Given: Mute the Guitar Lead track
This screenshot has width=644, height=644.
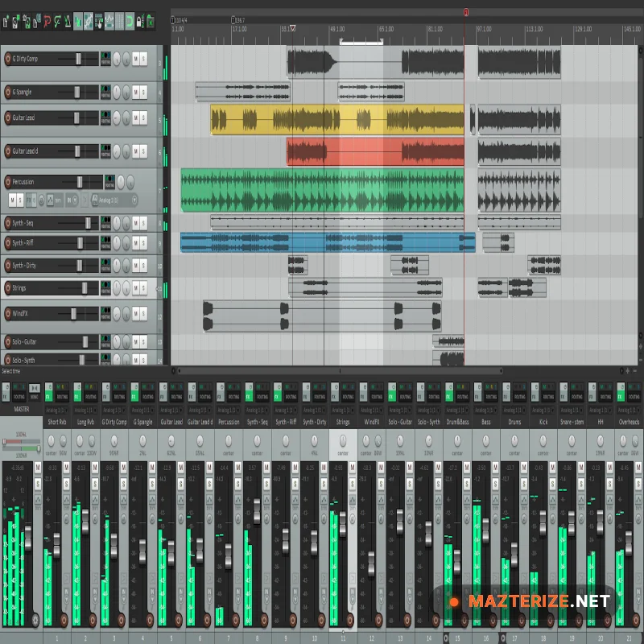Looking at the screenshot, I should pyautogui.click(x=135, y=117).
